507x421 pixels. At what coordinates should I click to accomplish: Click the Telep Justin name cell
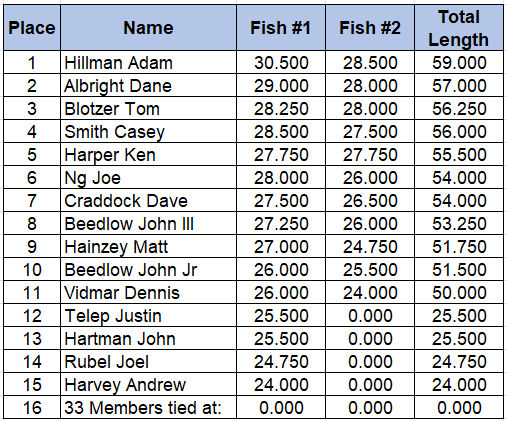click(x=148, y=315)
